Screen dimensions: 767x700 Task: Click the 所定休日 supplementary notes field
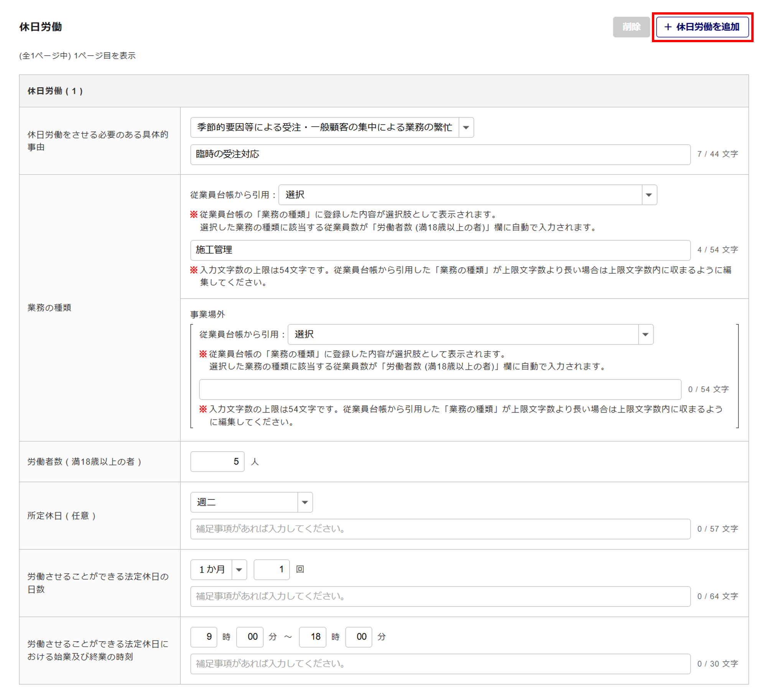(x=440, y=529)
